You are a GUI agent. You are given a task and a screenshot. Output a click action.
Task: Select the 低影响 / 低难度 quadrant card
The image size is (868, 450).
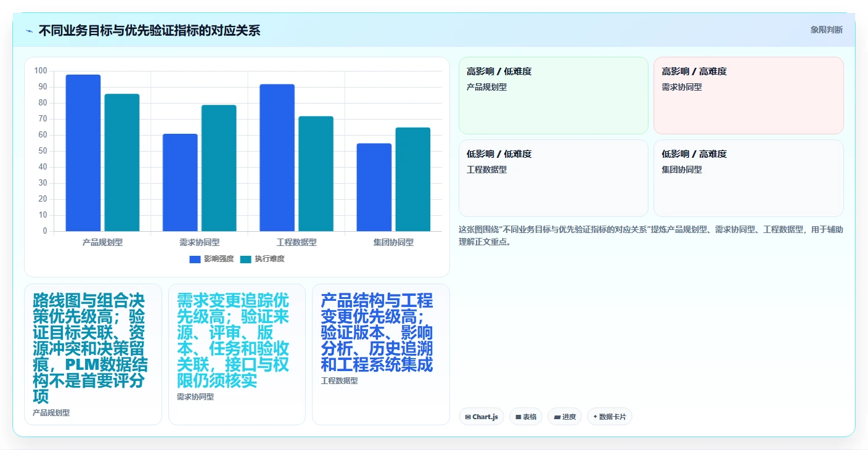[x=554, y=178]
